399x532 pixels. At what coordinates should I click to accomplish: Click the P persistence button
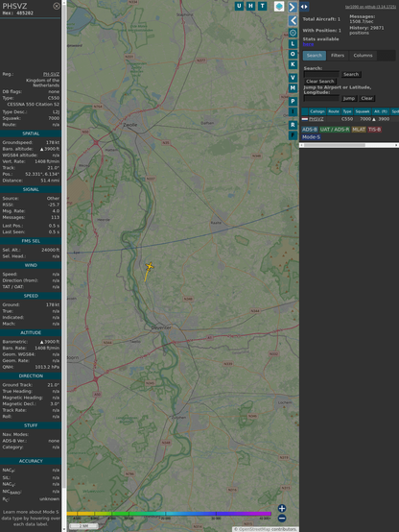[293, 101]
